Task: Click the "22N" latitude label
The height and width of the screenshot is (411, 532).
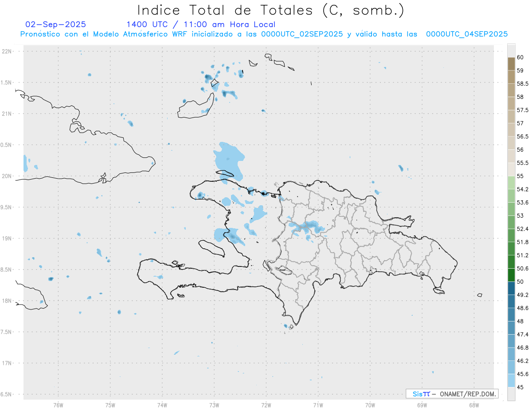Action: (x=7, y=51)
